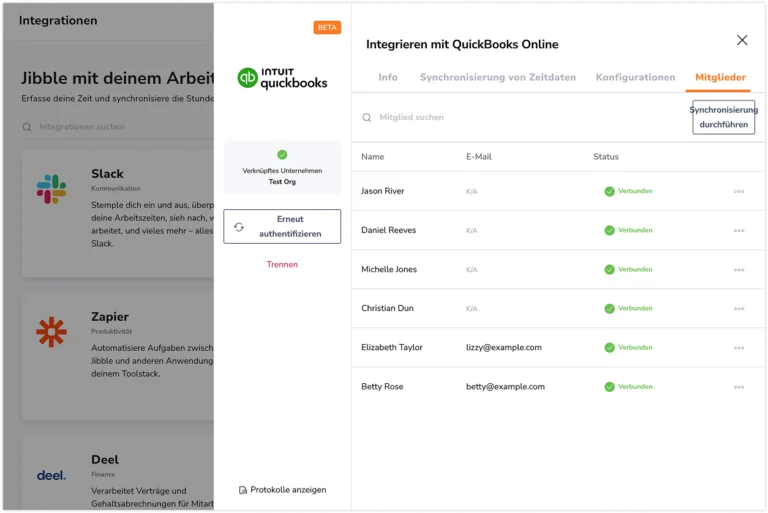Click Christian Dun's Verbunden check icon
This screenshot has height=513, width=768.
609,309
